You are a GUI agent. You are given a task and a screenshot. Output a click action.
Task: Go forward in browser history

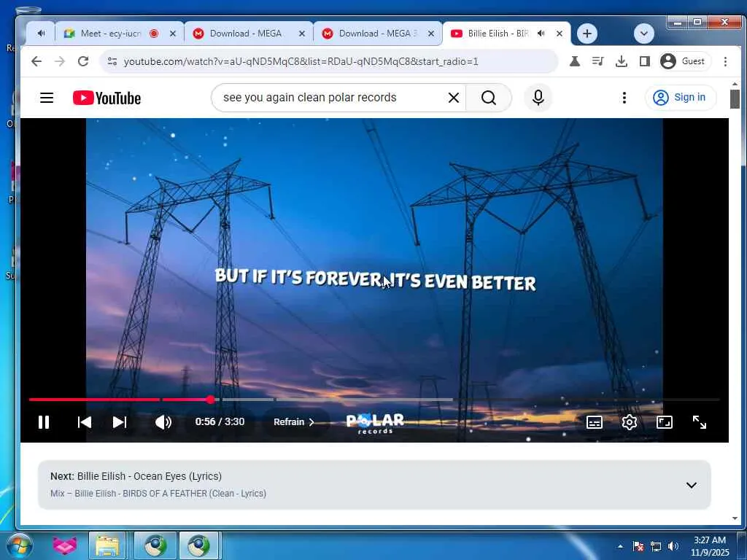pos(60,61)
